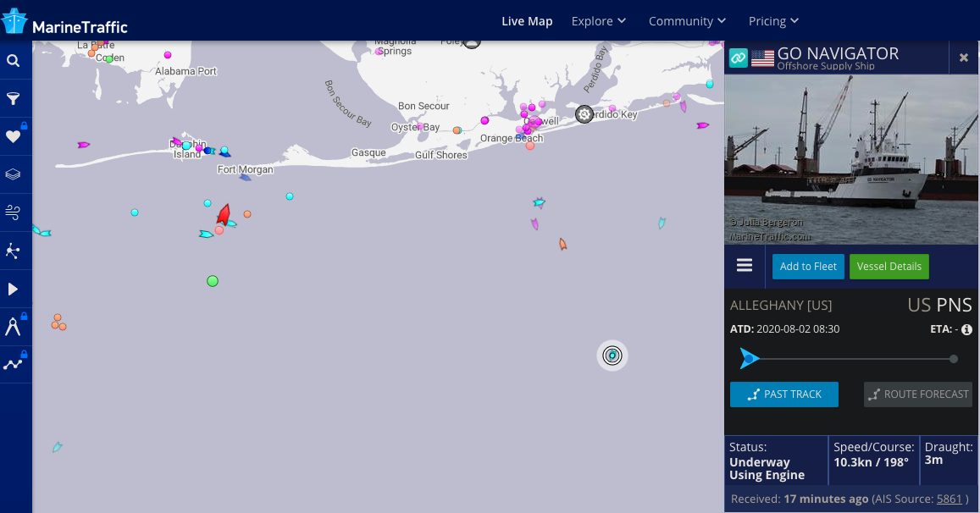Click the chain link icon beside flag
The image size is (980, 513).
point(738,58)
